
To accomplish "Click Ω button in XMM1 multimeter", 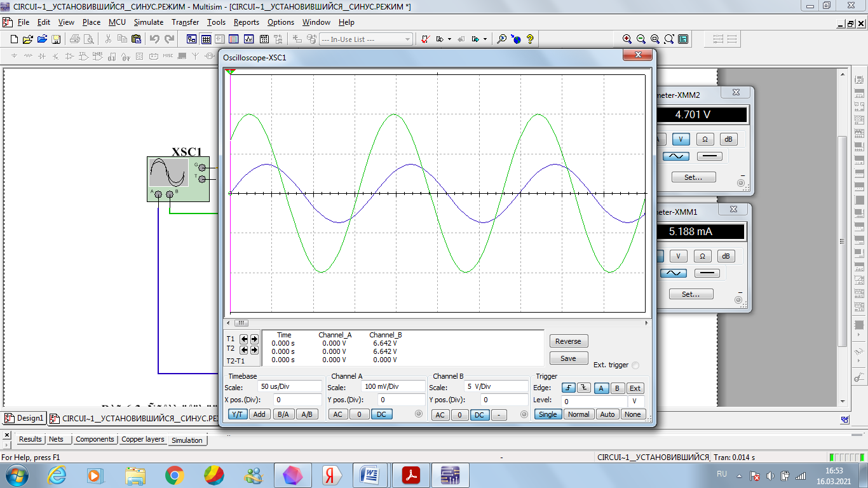I will [702, 256].
